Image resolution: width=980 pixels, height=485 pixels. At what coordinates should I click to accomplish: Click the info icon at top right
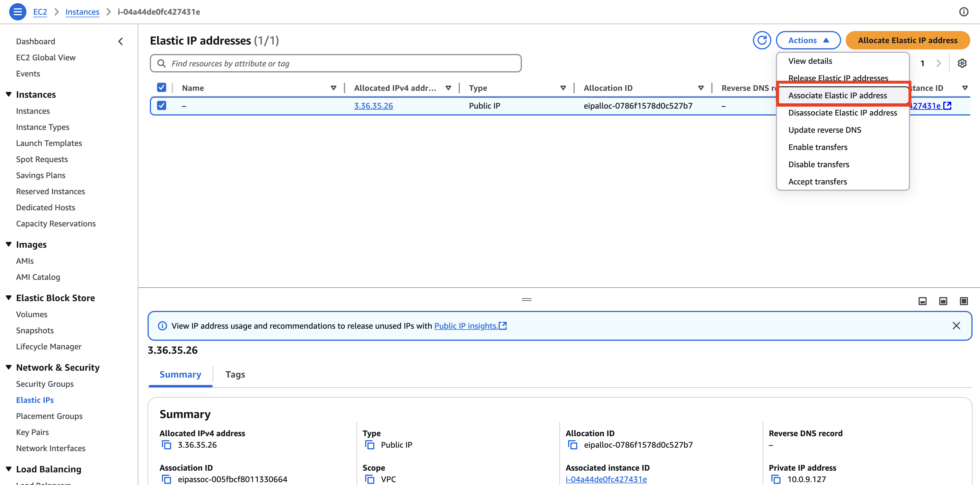(x=964, y=12)
